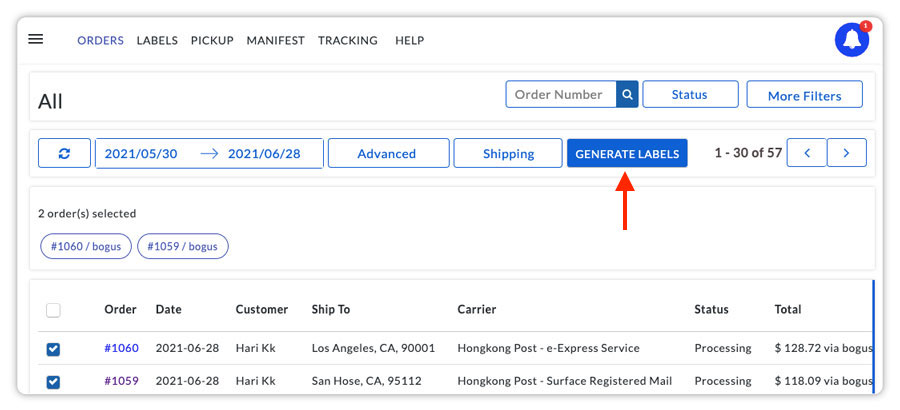
Task: Open the date range picker start date
Action: tap(141, 153)
